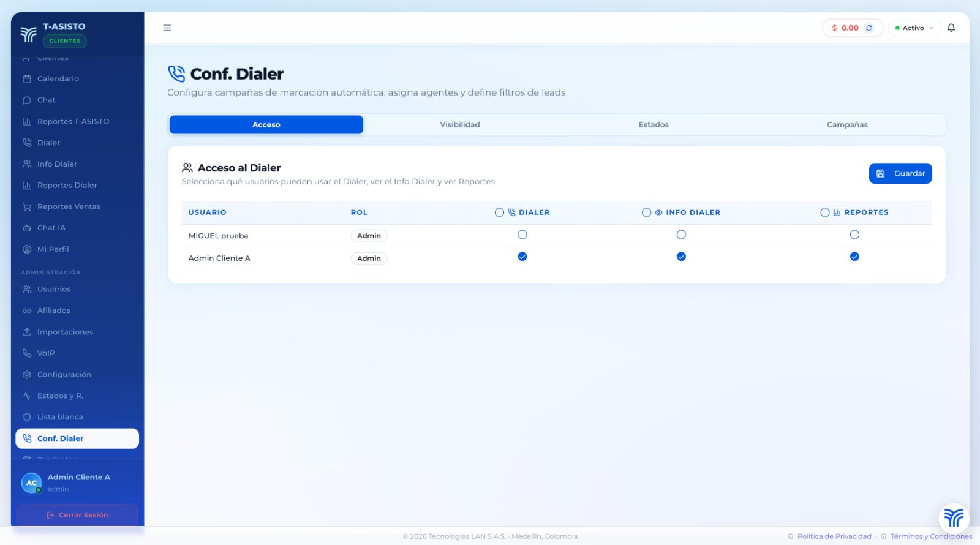The width and height of the screenshot is (980, 545).
Task: Click the VoIP phone icon
Action: (x=27, y=353)
